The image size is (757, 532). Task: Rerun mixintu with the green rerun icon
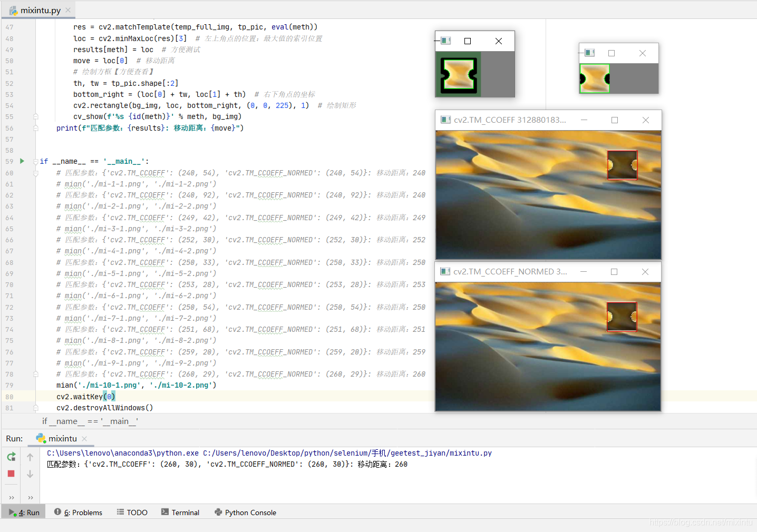coord(11,457)
